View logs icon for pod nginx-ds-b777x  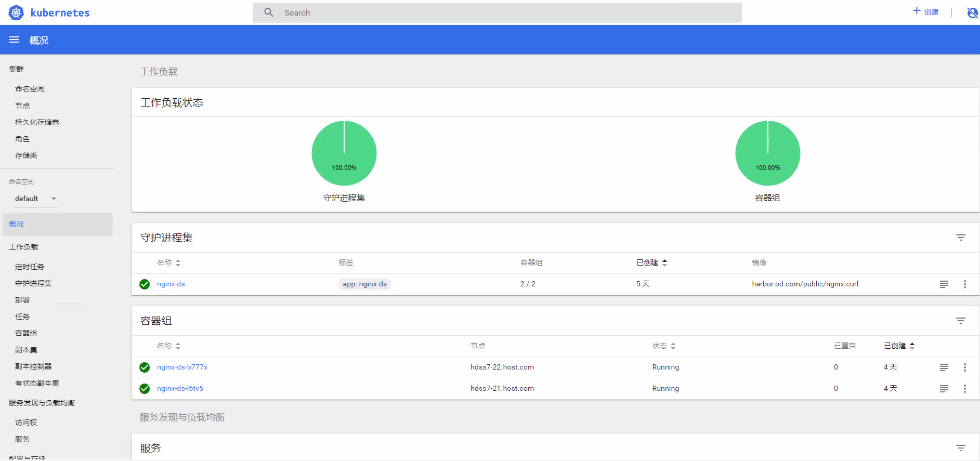point(944,367)
